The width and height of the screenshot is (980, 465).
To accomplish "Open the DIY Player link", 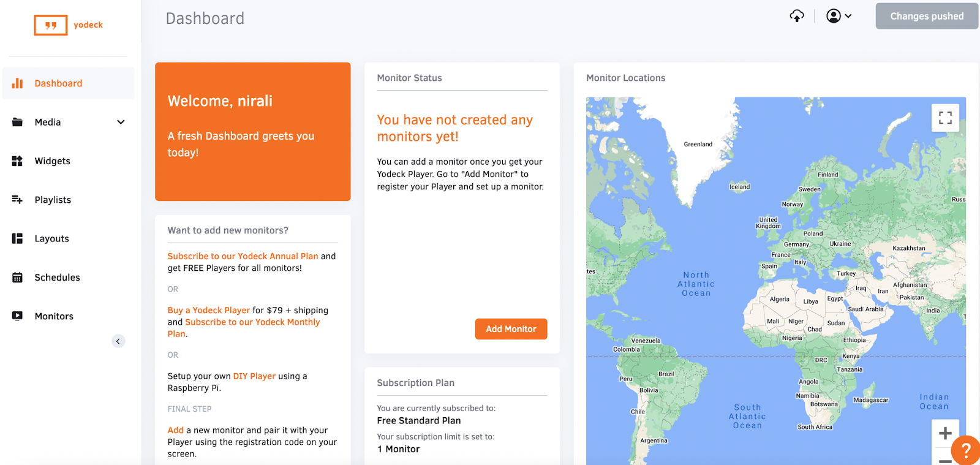I will 254,376.
